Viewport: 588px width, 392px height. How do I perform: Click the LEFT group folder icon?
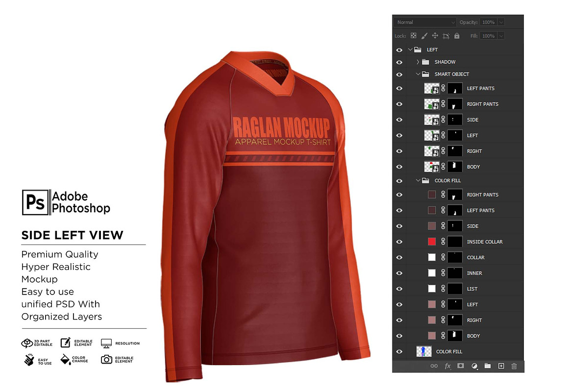coord(418,49)
